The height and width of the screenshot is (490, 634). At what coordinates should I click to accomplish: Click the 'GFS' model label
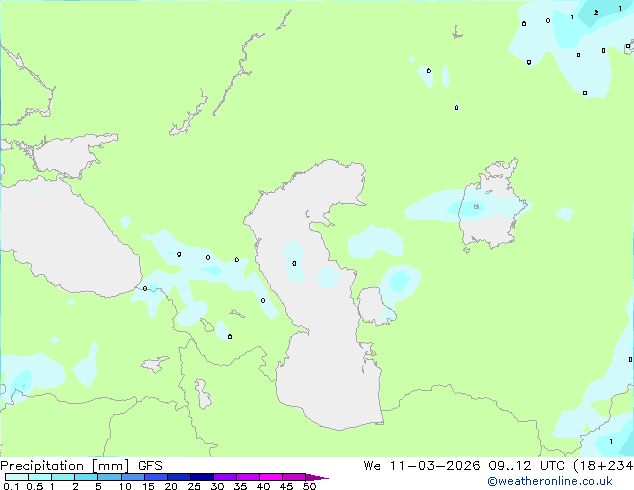pos(150,466)
